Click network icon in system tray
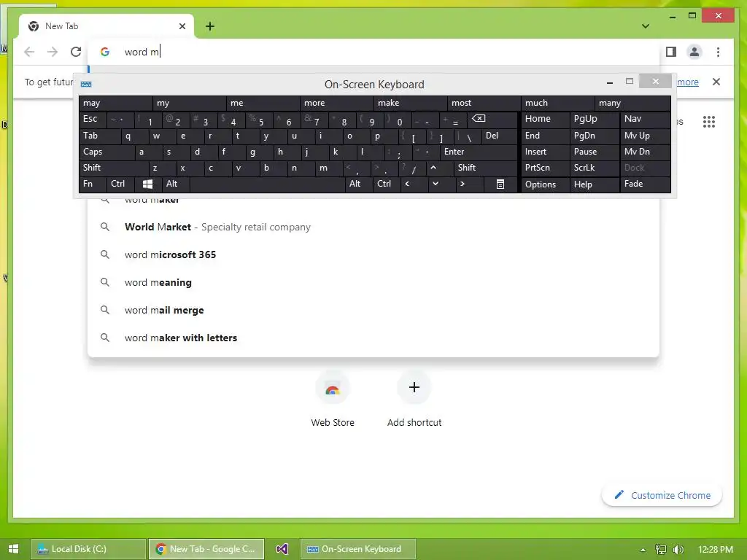This screenshot has height=560, width=747. click(x=661, y=550)
